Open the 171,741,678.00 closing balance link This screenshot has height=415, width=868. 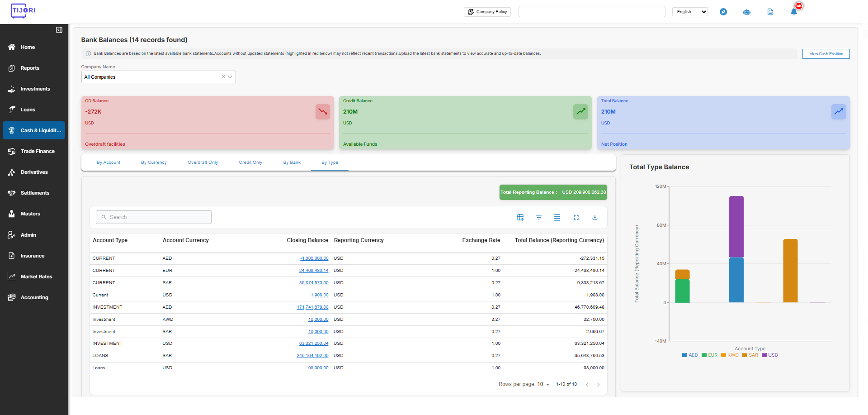(312, 307)
